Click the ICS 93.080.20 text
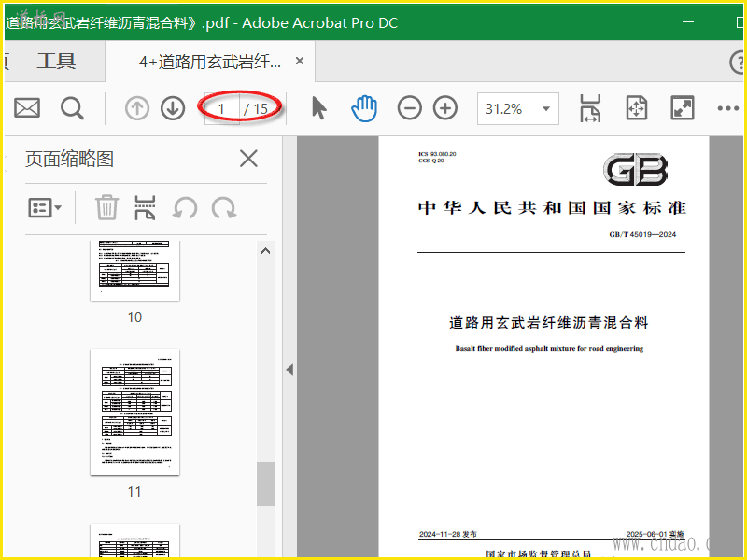This screenshot has width=747, height=560. [x=437, y=154]
